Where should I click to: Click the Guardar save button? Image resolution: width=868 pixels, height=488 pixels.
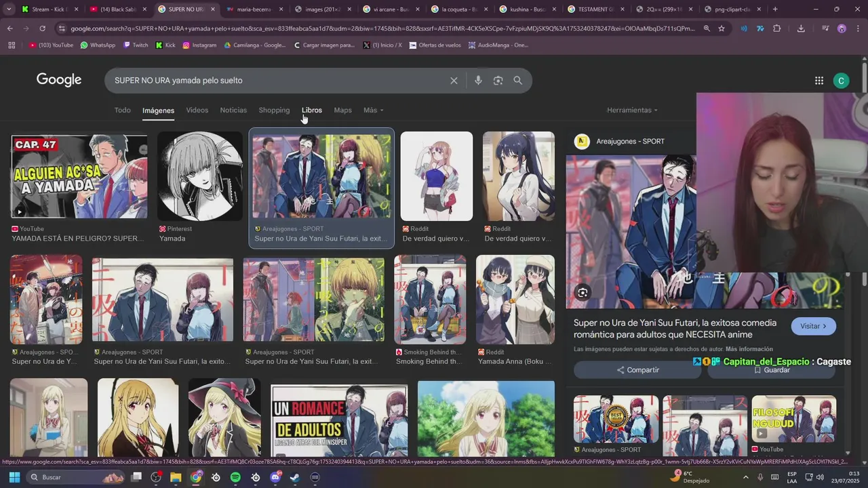point(772,370)
